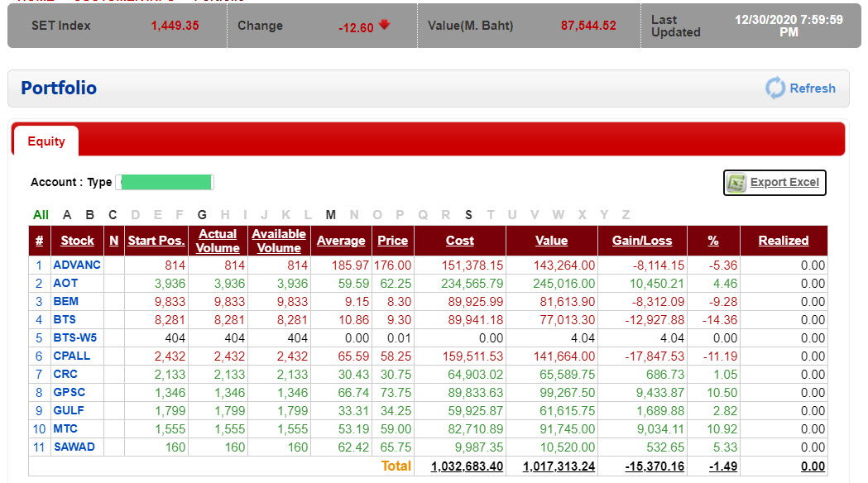The width and height of the screenshot is (868, 483).
Task: Open the Equity tab
Action: pos(46,141)
